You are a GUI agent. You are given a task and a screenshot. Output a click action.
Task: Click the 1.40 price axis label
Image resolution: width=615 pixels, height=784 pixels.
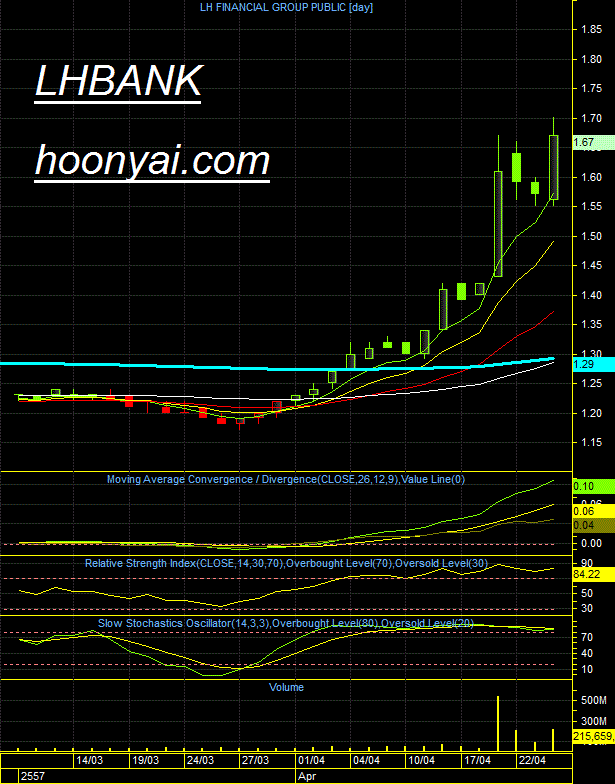click(592, 296)
